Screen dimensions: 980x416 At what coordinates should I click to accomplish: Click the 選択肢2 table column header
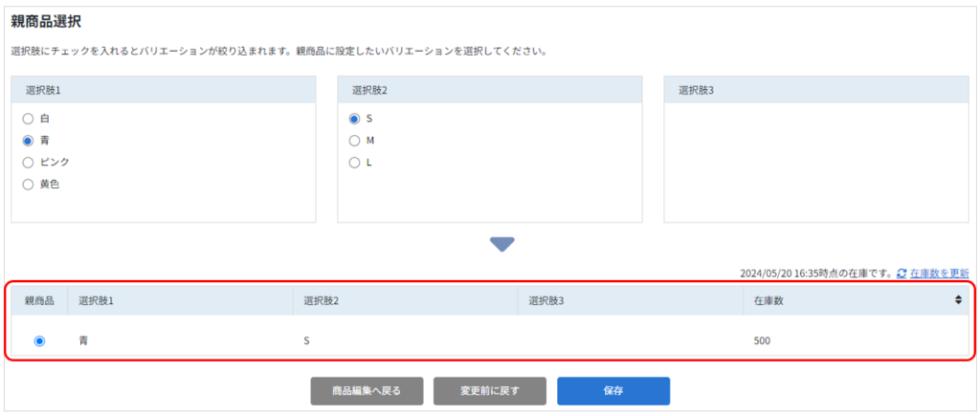click(405, 300)
